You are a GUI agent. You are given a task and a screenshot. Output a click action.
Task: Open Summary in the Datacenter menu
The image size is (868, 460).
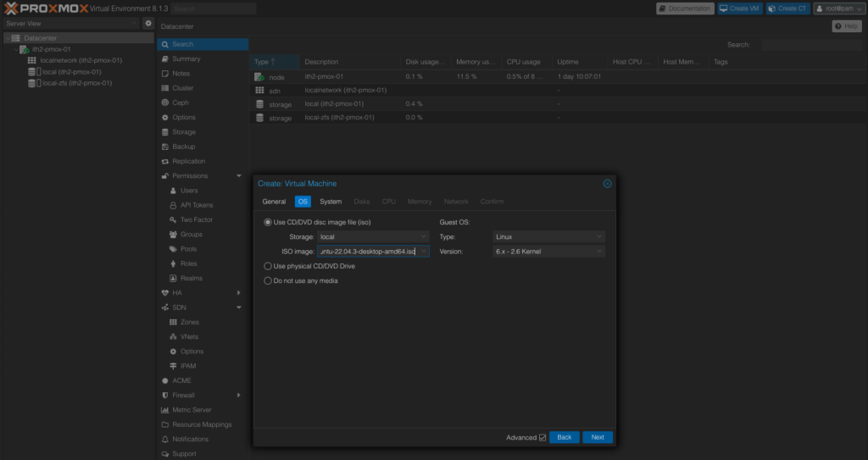point(203,58)
